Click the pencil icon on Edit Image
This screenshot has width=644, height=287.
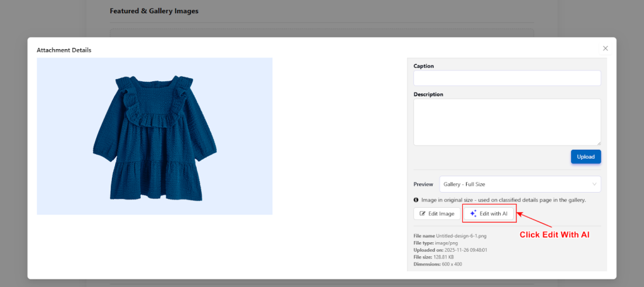(422, 214)
